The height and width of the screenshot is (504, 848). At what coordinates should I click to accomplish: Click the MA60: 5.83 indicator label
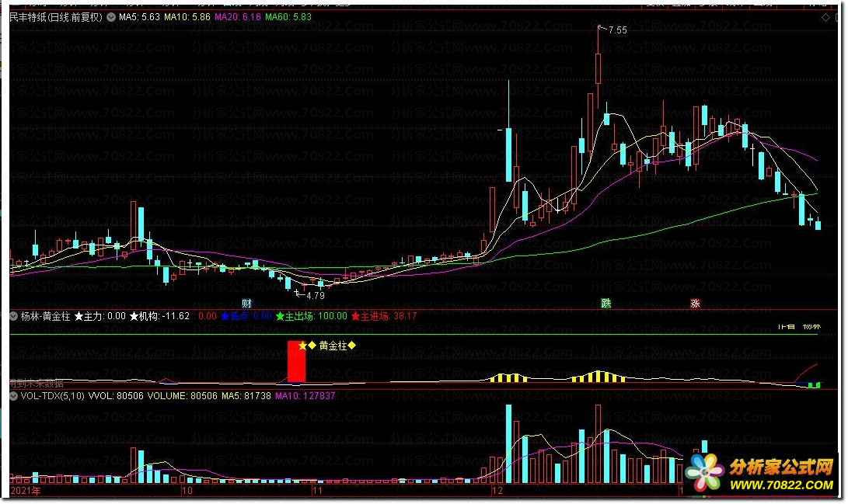(x=288, y=17)
